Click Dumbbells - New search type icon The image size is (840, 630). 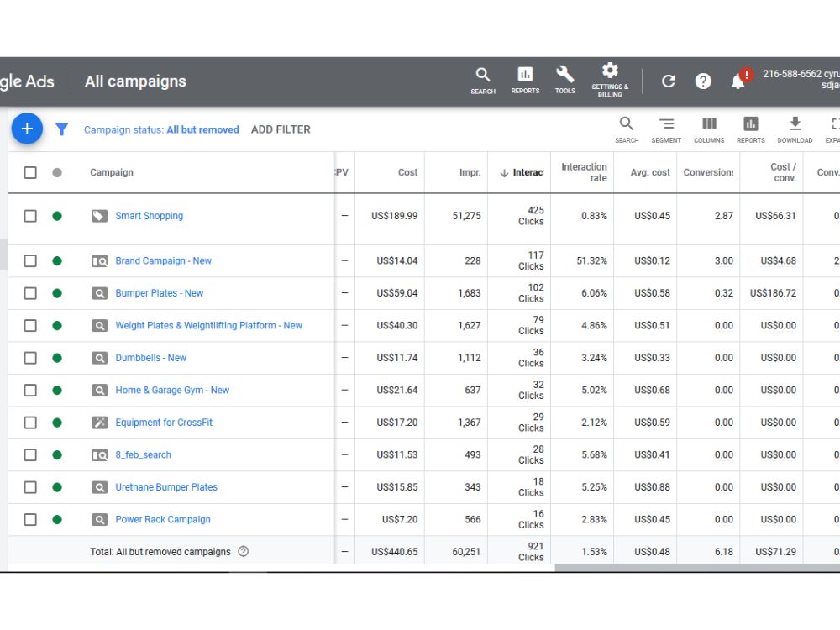[x=99, y=358]
